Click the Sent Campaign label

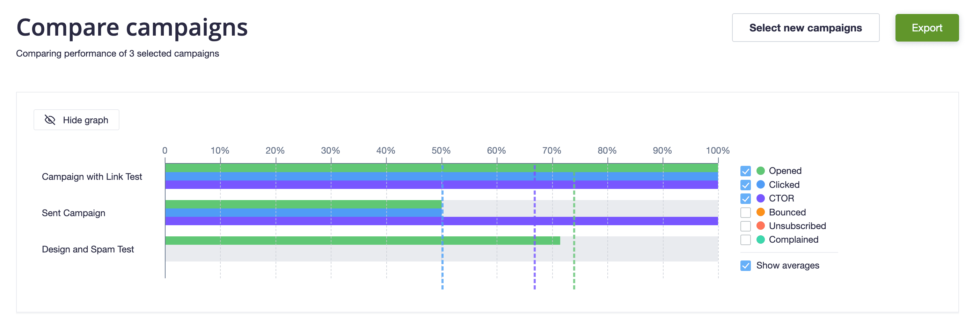[x=73, y=213]
